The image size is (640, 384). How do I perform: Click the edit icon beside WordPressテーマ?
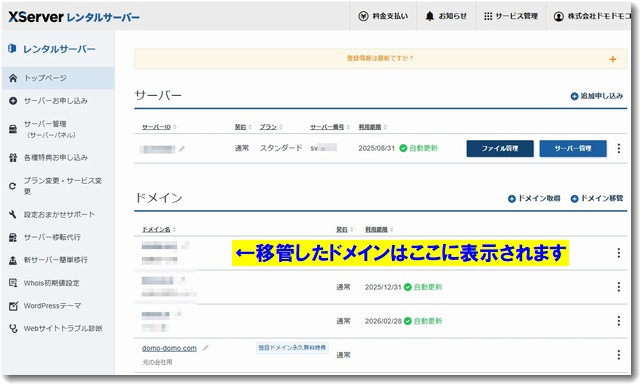pyautogui.click(x=13, y=306)
